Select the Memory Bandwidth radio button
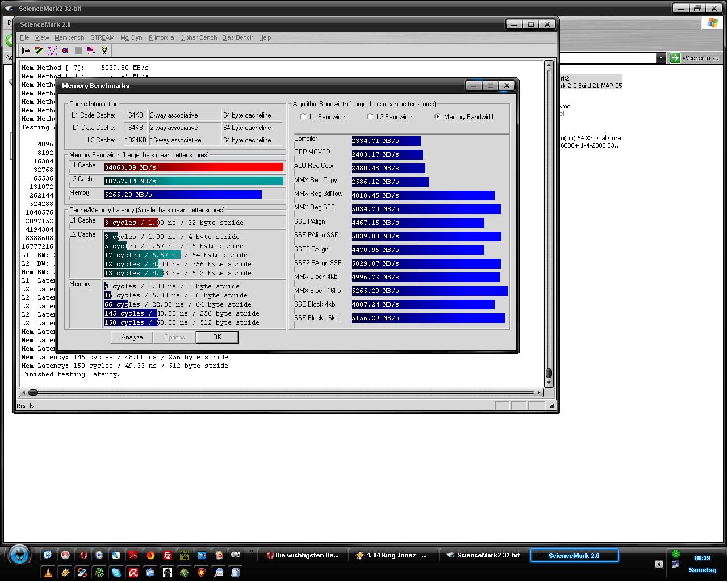This screenshot has height=583, width=728. tap(437, 116)
